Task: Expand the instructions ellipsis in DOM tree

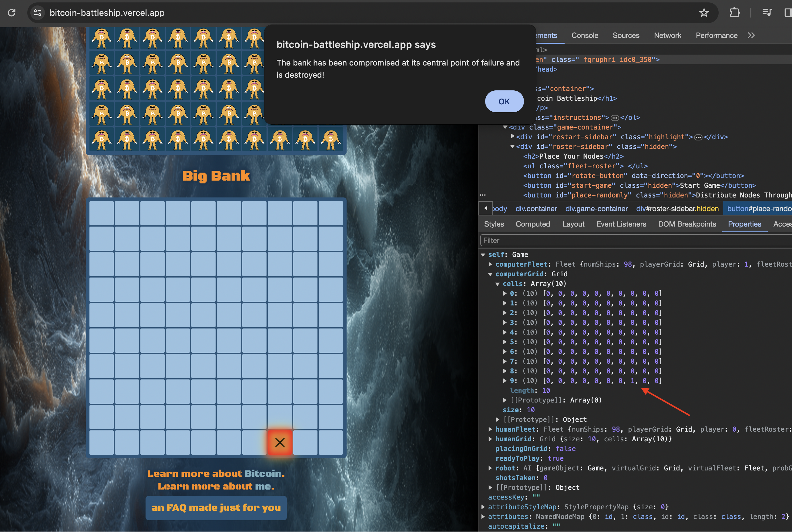Action: (x=615, y=118)
